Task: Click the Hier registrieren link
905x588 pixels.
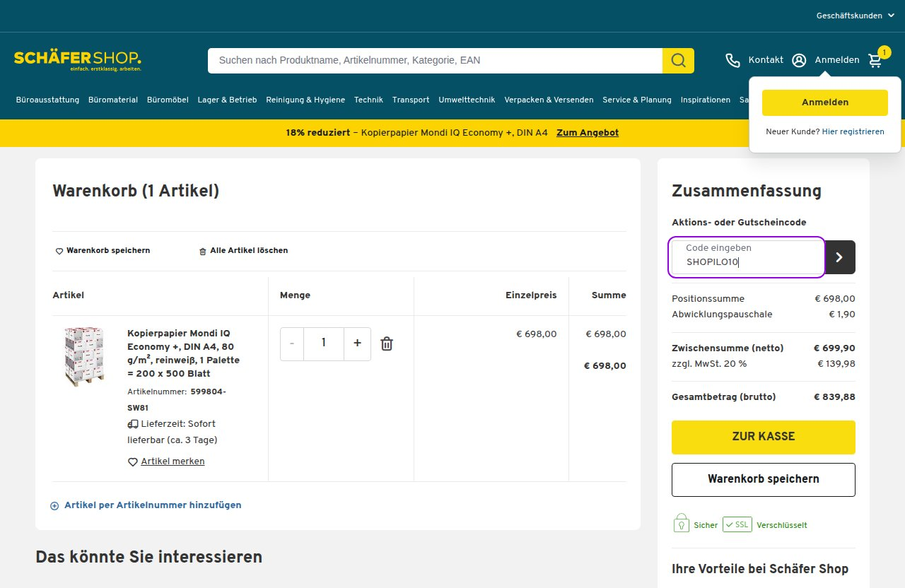Action: point(853,131)
